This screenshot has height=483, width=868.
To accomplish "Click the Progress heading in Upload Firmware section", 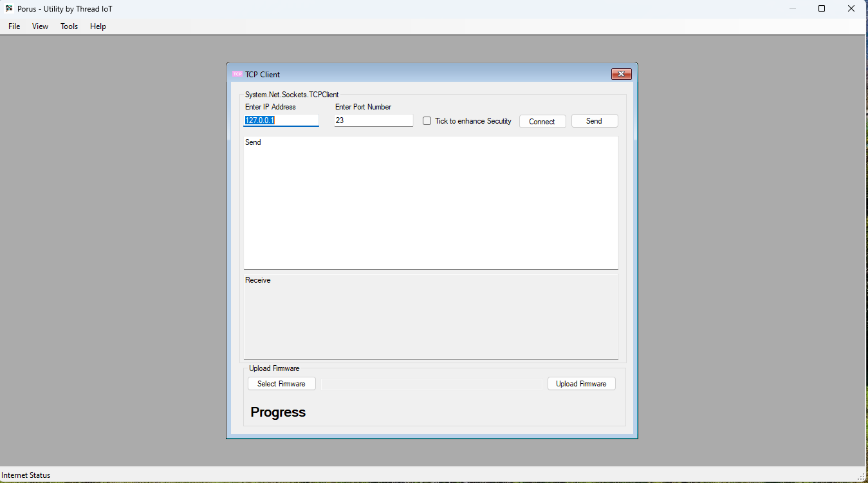I will click(x=278, y=412).
